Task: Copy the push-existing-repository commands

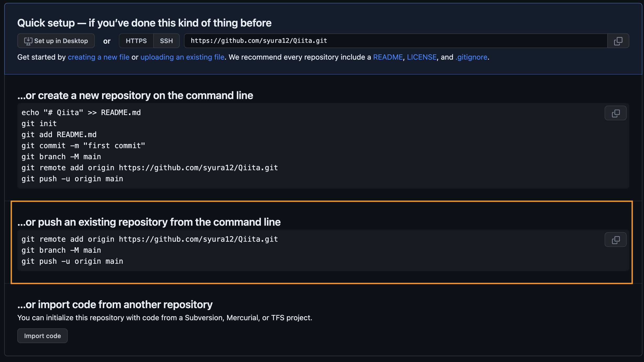Action: coord(615,239)
